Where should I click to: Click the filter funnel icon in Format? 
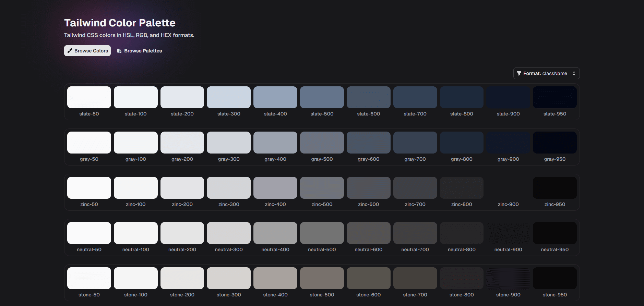(x=519, y=73)
